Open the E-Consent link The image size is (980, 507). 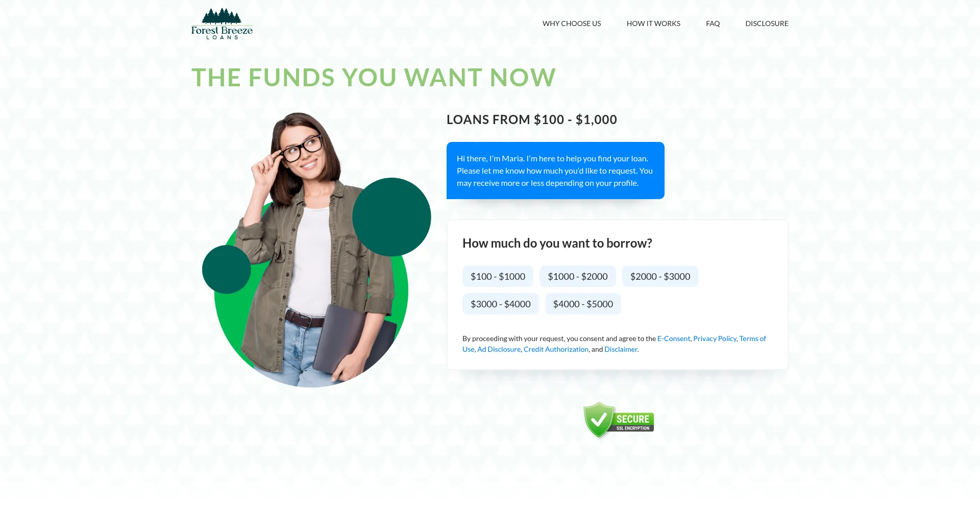pyautogui.click(x=674, y=339)
